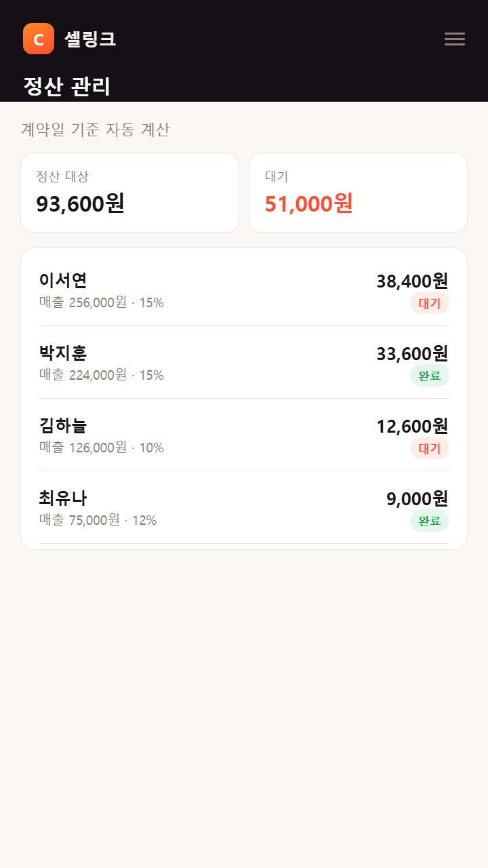This screenshot has width=488, height=868.
Task: Click 이서연's 대기 status badge
Action: [430, 303]
